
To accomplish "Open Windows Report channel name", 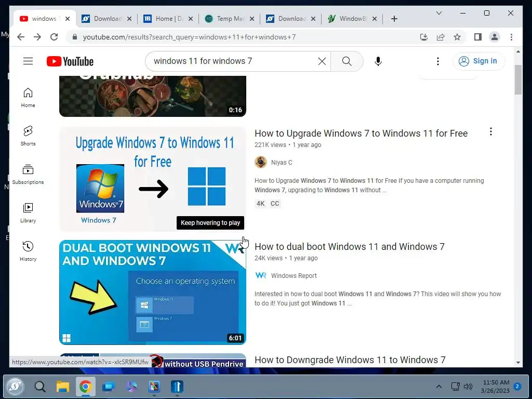I will (294, 276).
